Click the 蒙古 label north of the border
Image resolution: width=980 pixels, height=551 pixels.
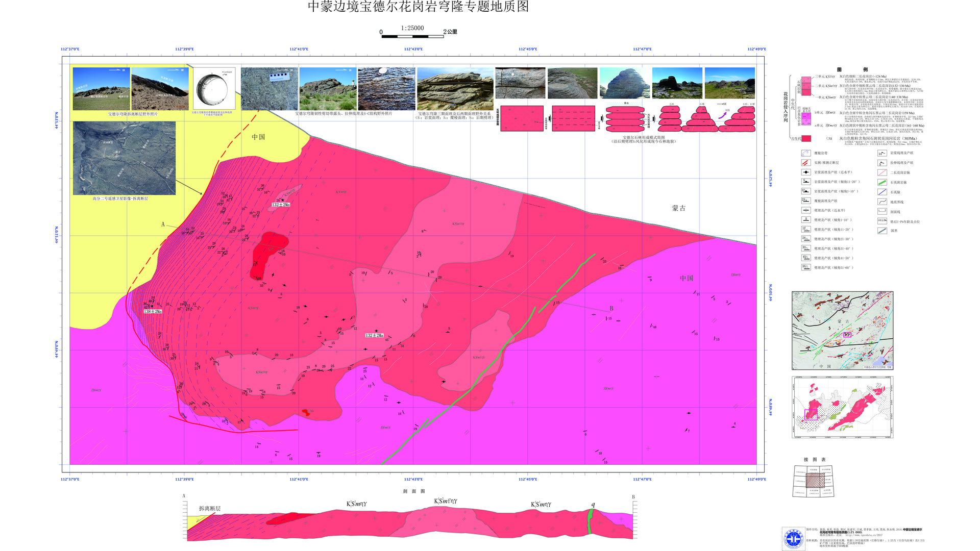point(679,208)
